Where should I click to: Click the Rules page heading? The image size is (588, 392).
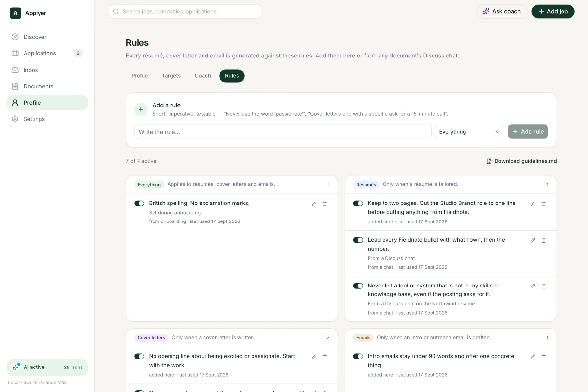[137, 42]
